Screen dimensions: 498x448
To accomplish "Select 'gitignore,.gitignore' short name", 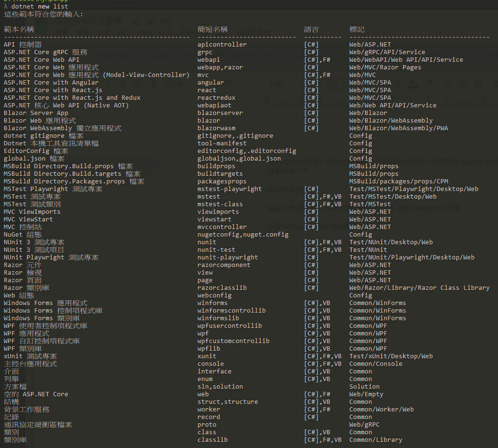I will tap(235, 136).
